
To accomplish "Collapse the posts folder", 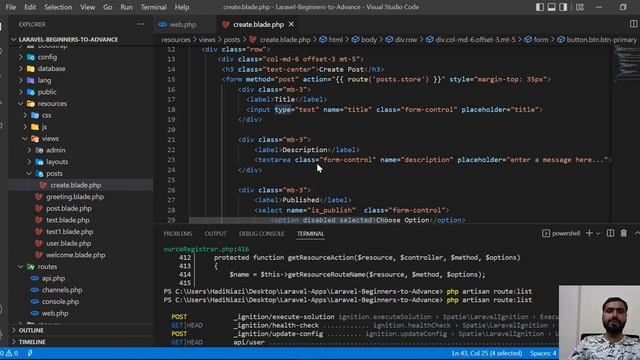I will (x=54, y=173).
